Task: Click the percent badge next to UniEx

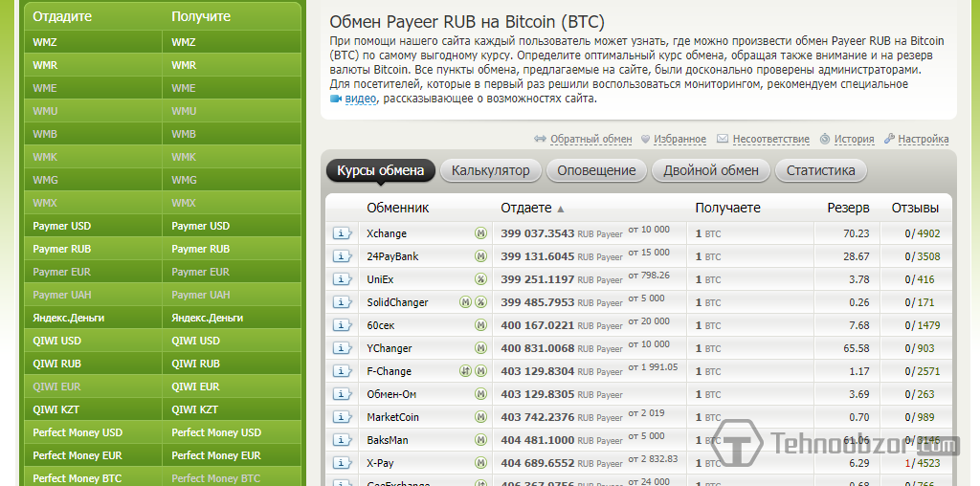Action: (480, 279)
